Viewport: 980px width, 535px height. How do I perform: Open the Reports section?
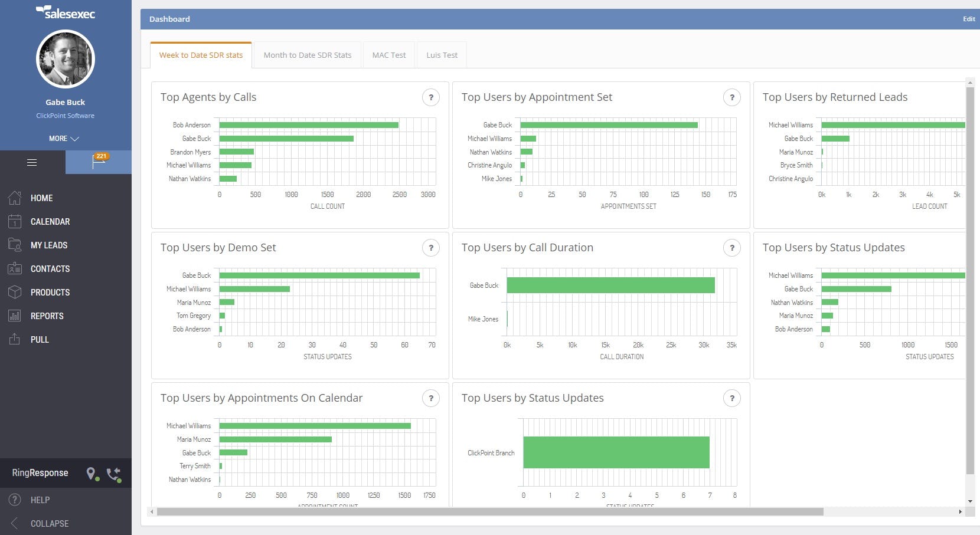tap(47, 316)
